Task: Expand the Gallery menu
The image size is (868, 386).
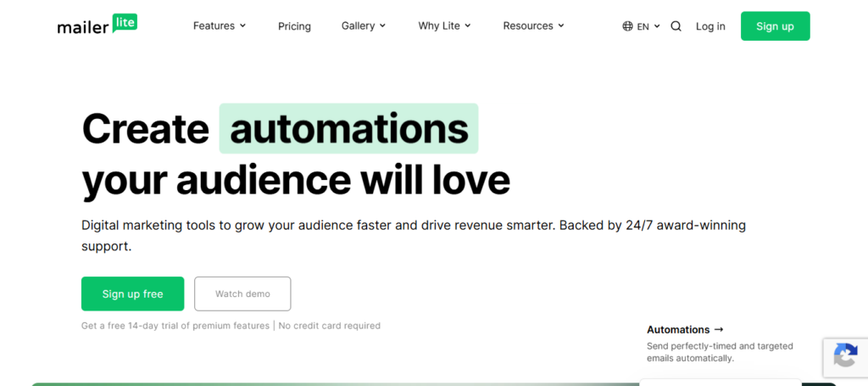Action: [363, 26]
